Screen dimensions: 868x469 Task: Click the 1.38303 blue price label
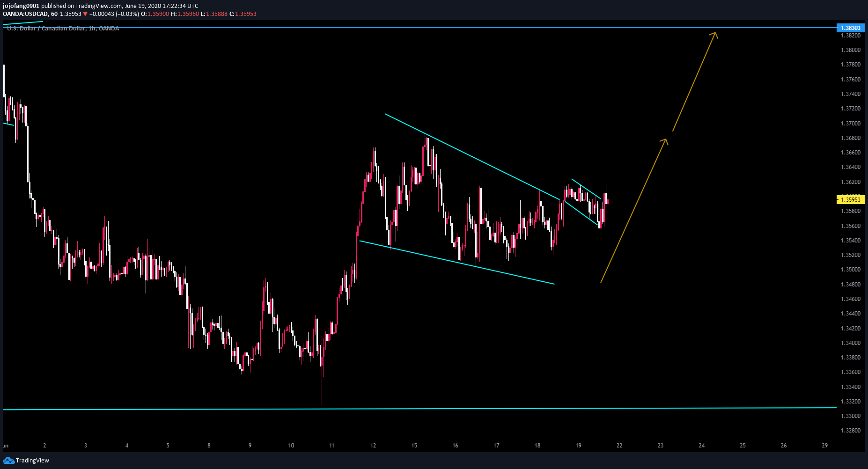[x=850, y=28]
